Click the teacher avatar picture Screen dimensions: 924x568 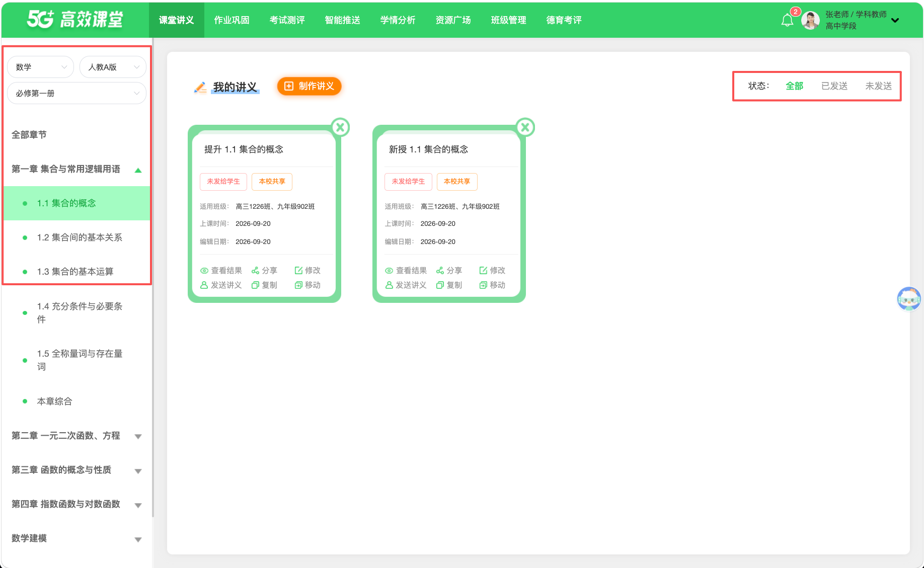[x=810, y=21]
